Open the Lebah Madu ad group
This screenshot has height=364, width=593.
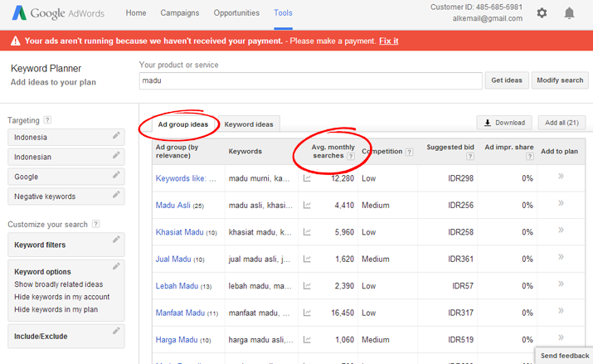177,286
